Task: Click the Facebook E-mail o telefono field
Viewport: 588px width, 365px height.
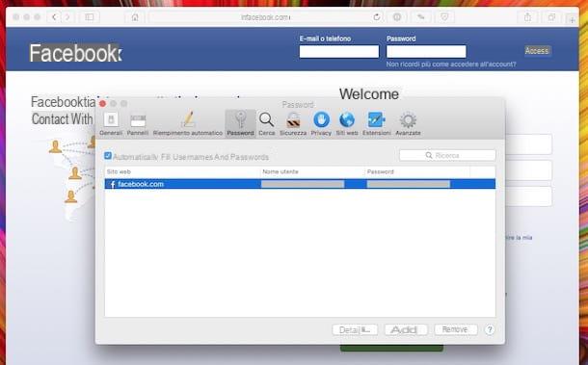Action: click(339, 51)
